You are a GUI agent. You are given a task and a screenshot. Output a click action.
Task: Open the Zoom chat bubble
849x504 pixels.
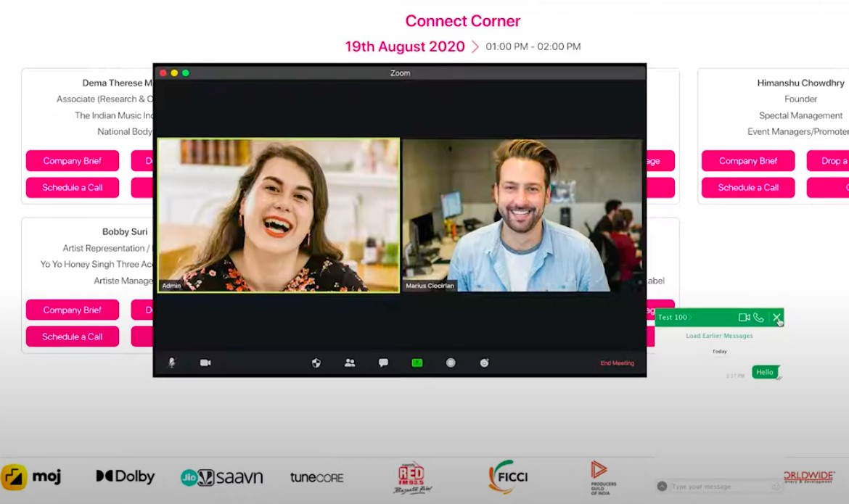(x=383, y=363)
